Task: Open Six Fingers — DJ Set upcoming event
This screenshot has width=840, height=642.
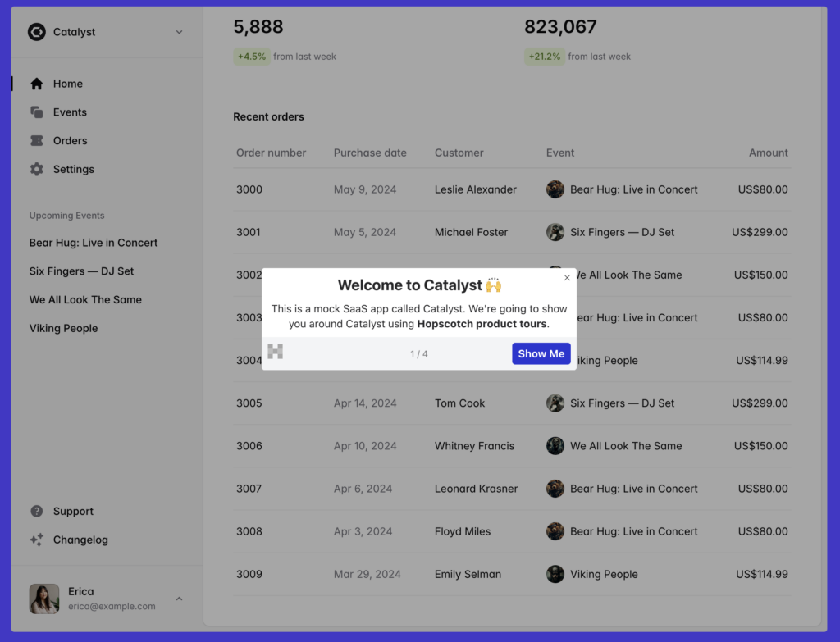Action: [x=81, y=271]
